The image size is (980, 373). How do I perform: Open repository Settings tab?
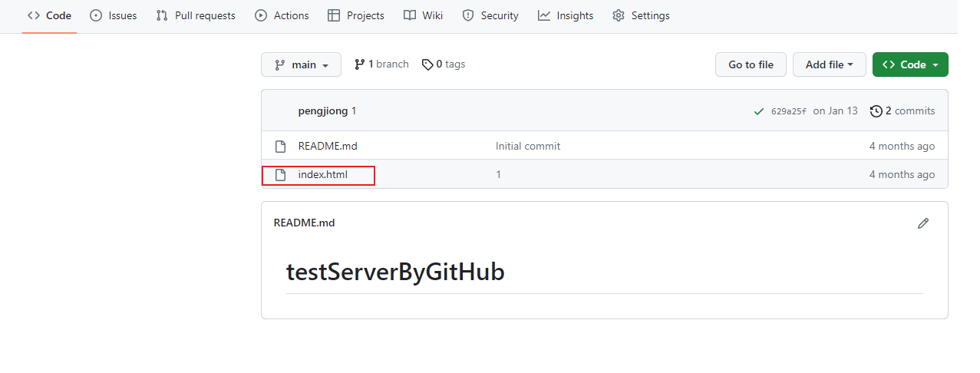click(x=641, y=15)
